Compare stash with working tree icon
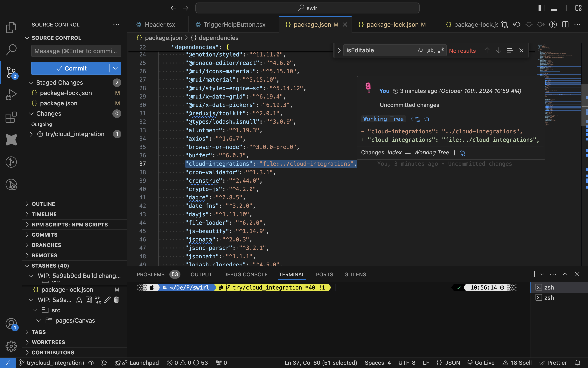588x368 pixels. click(98, 300)
